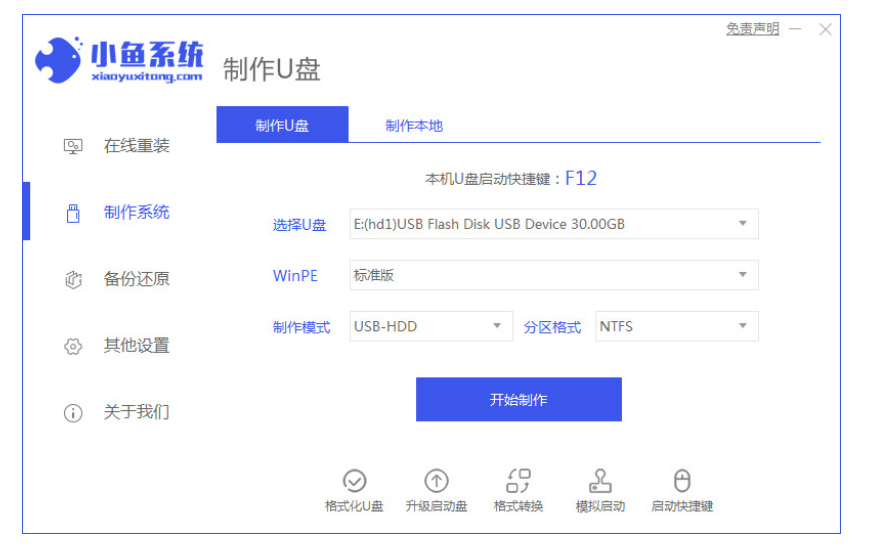The width and height of the screenshot is (869, 550).
Task: Go to 制作系统 in the sidebar
Action: (x=136, y=212)
